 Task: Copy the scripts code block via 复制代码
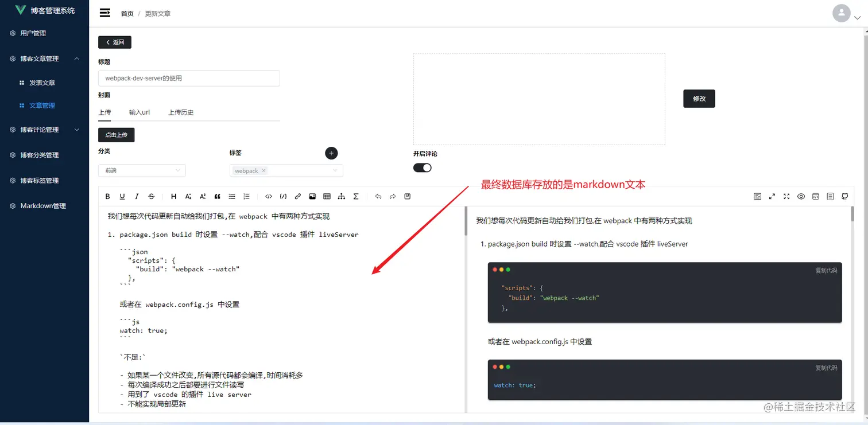826,271
